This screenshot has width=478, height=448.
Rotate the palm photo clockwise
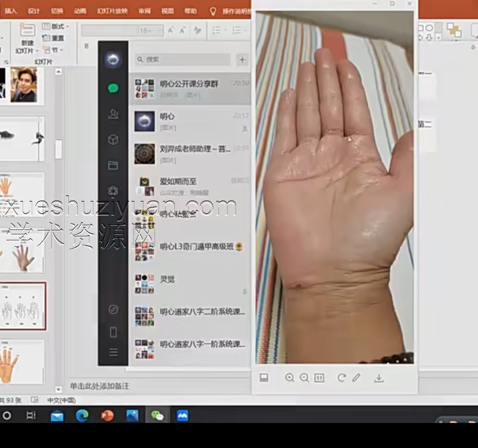coord(341,378)
